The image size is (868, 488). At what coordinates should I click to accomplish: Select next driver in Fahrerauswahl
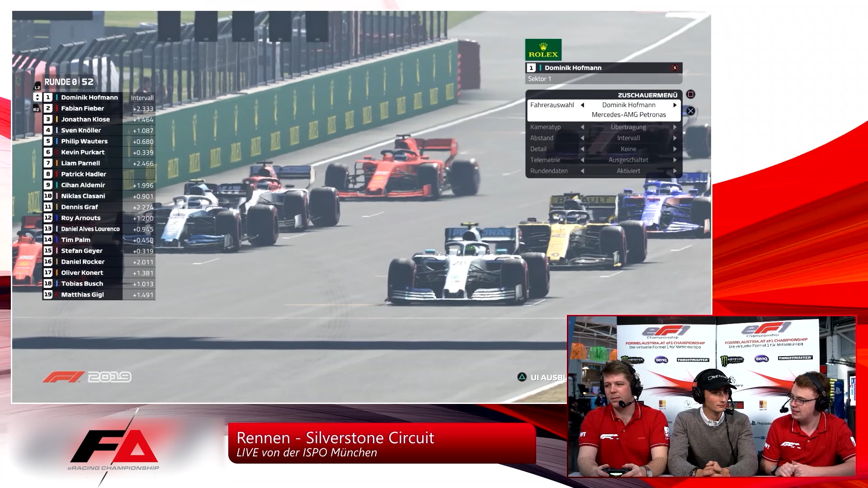675,105
